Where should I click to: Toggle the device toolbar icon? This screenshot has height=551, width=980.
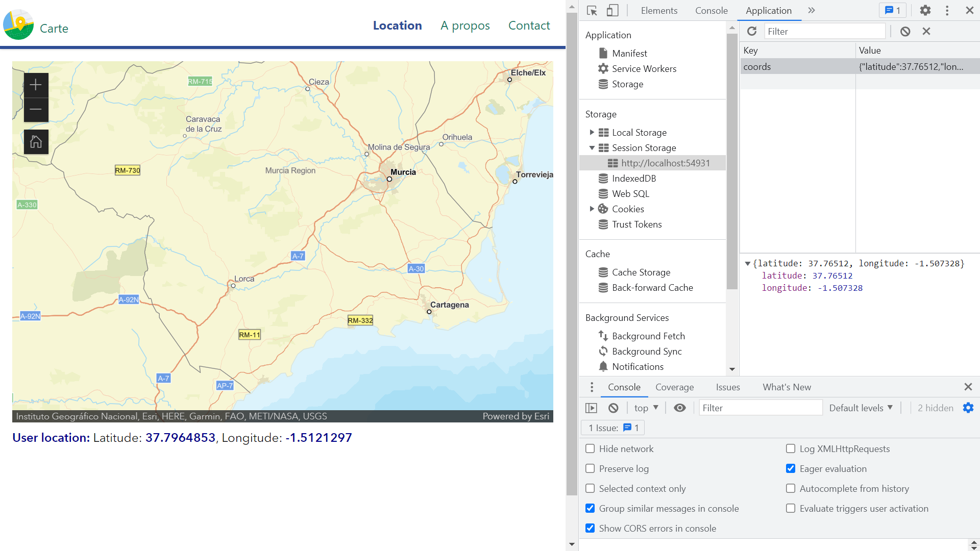tap(612, 11)
